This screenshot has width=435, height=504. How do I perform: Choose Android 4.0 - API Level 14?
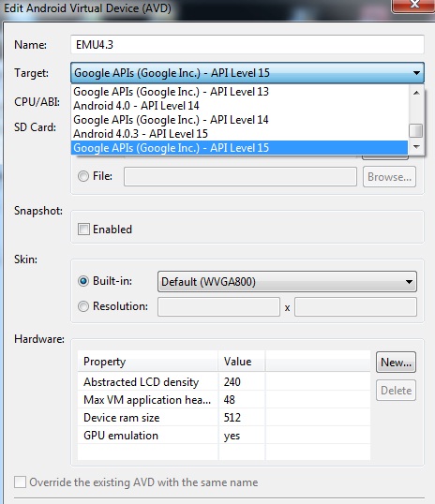[239, 106]
